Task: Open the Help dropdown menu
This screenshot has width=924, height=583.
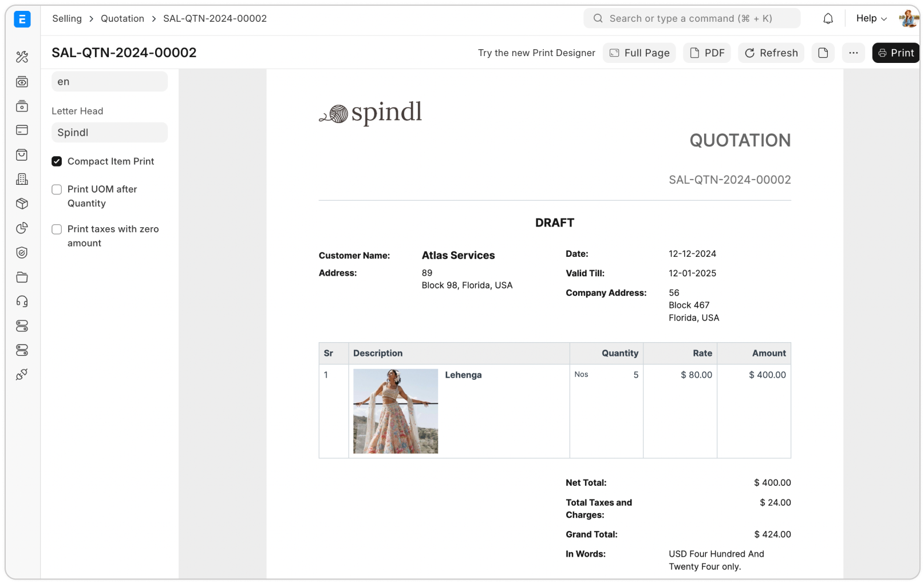Action: pos(870,18)
